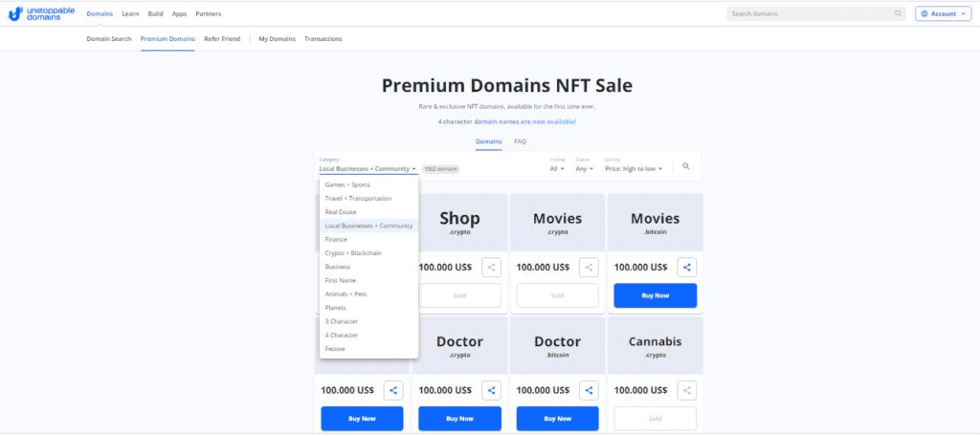Open the Account dropdown
Image resolution: width=980 pixels, height=436 pixels.
943,13
